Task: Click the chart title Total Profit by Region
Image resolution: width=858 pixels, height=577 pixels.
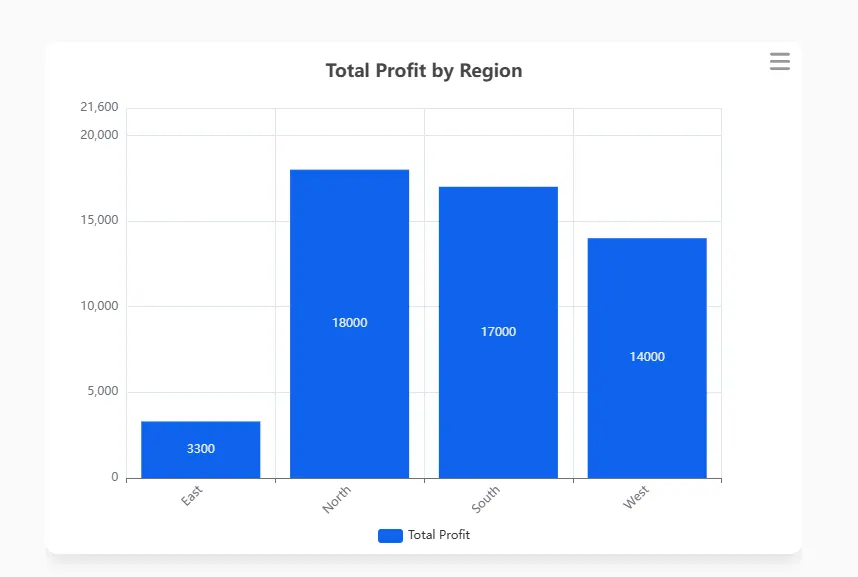Action: 424,71
